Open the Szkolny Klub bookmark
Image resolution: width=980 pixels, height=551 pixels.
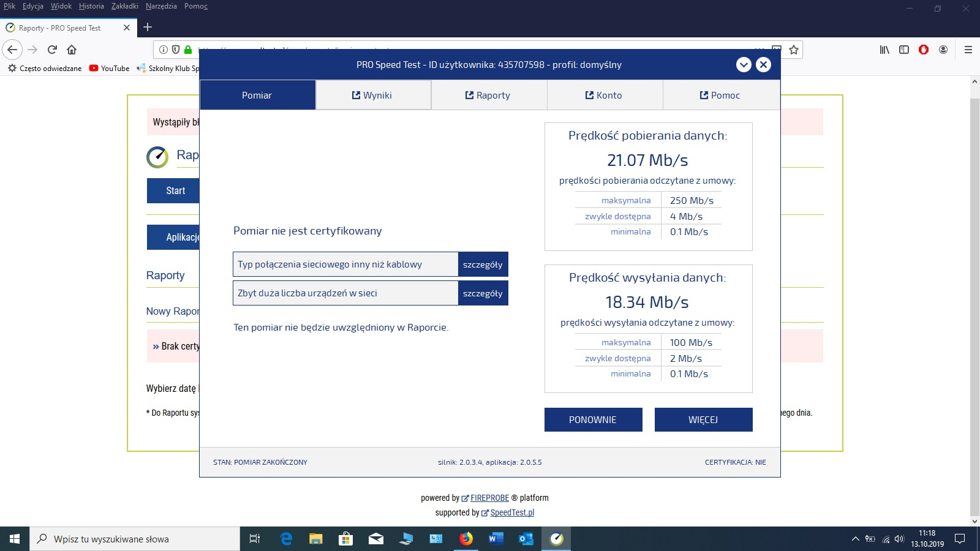click(x=168, y=69)
